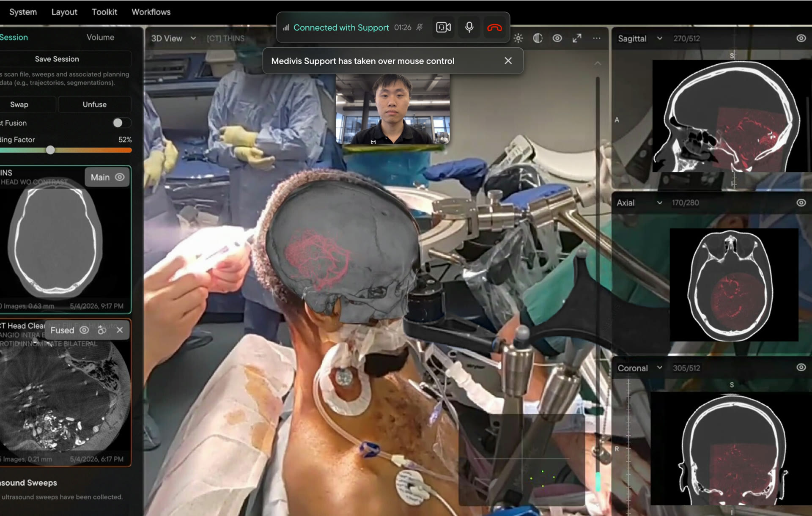
Task: Open the System menu
Action: [23, 12]
